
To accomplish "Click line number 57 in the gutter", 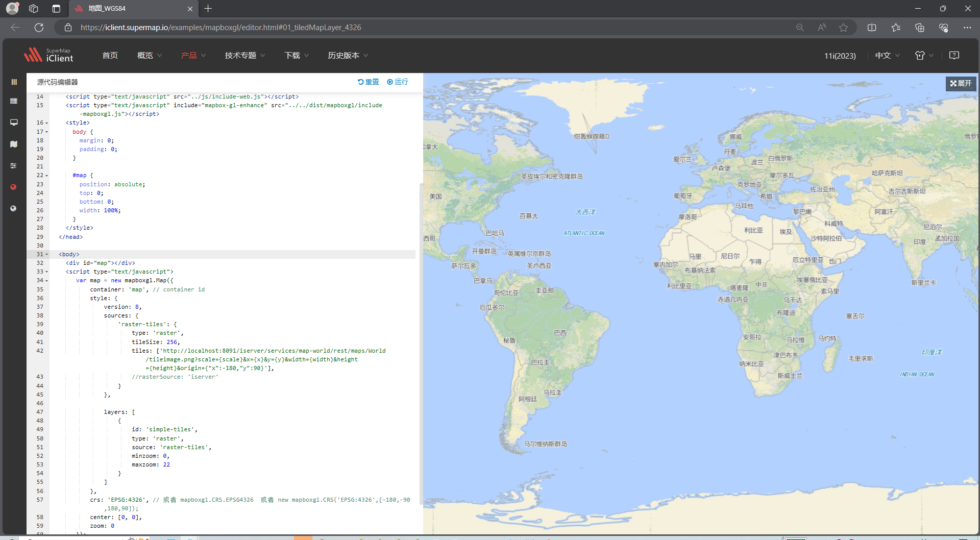I will pyautogui.click(x=40, y=500).
